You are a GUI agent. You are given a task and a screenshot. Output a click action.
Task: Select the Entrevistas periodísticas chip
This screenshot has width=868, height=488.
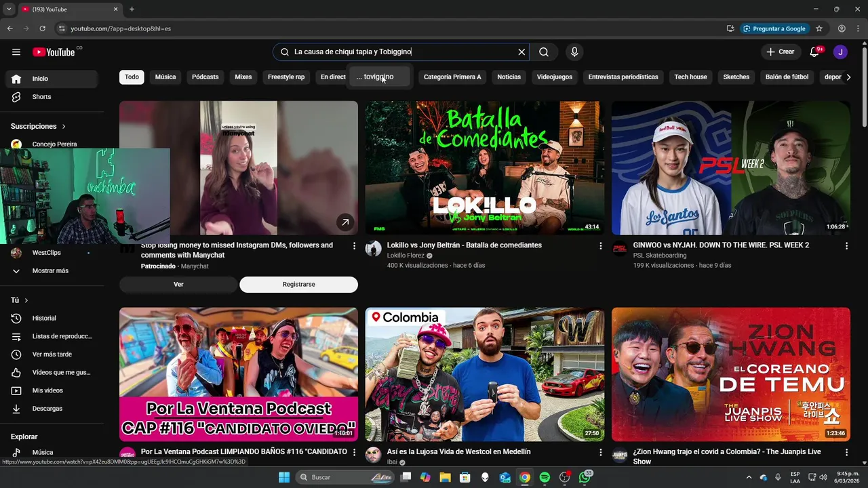pos(623,77)
